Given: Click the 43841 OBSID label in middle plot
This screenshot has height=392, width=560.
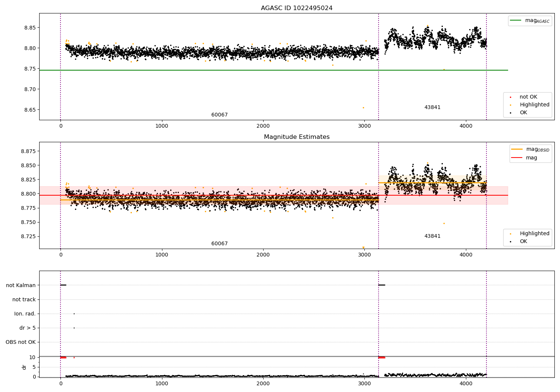Looking at the screenshot, I should click(432, 236).
